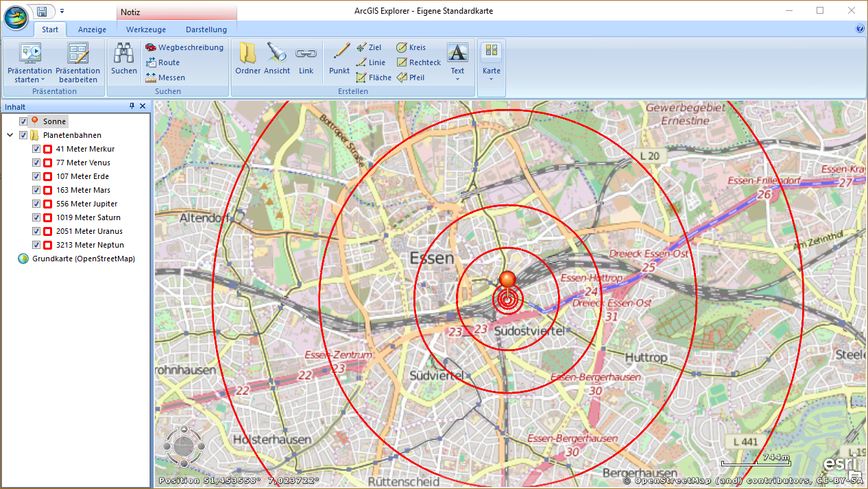Switch to the Anzeige tab
The width and height of the screenshot is (868, 489).
(x=92, y=29)
